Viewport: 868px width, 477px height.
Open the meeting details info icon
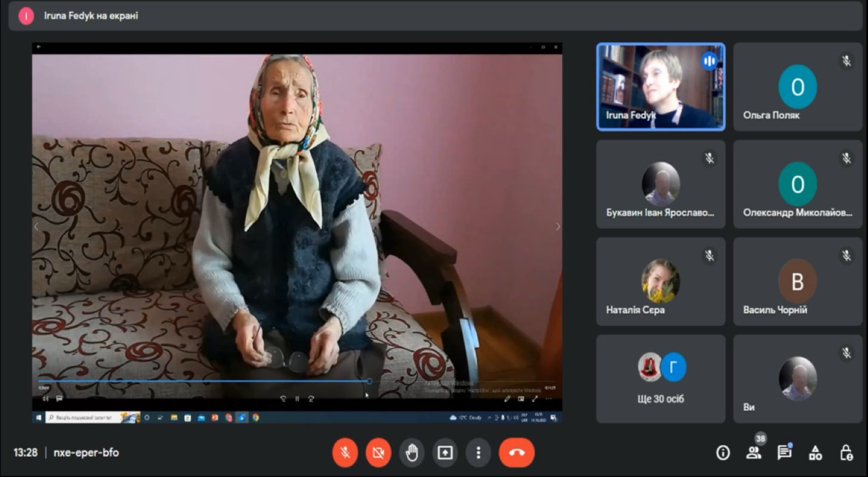(x=723, y=453)
